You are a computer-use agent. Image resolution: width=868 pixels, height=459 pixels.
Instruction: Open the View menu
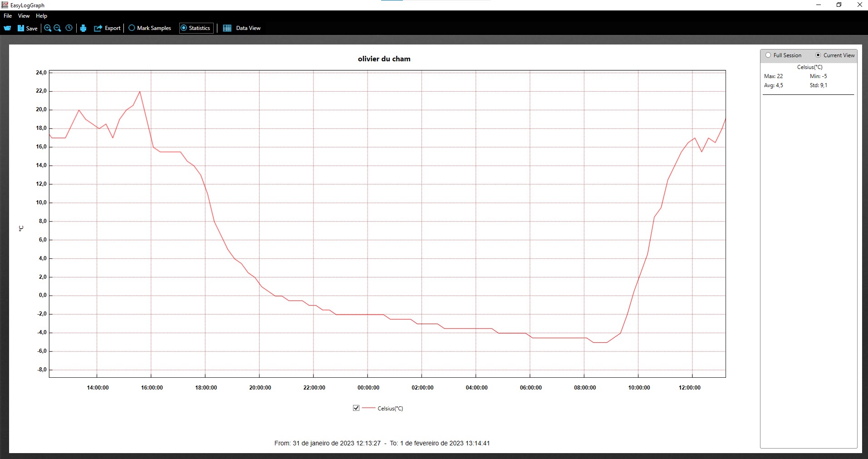(24, 16)
